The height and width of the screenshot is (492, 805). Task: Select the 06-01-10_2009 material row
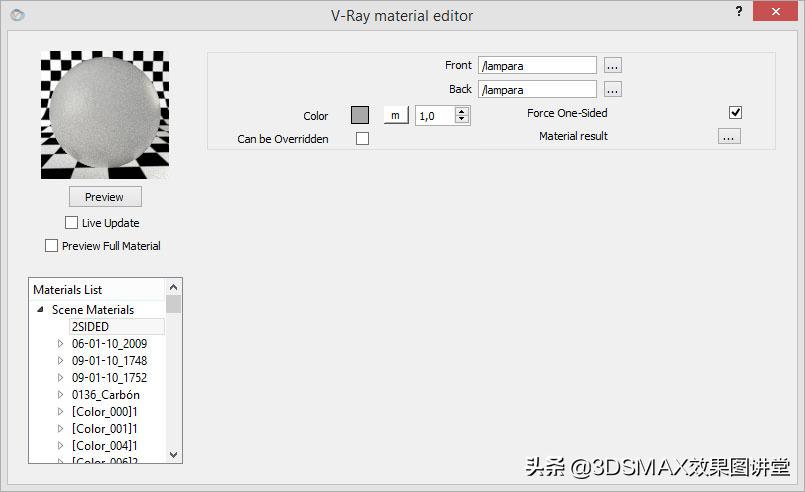(x=109, y=344)
